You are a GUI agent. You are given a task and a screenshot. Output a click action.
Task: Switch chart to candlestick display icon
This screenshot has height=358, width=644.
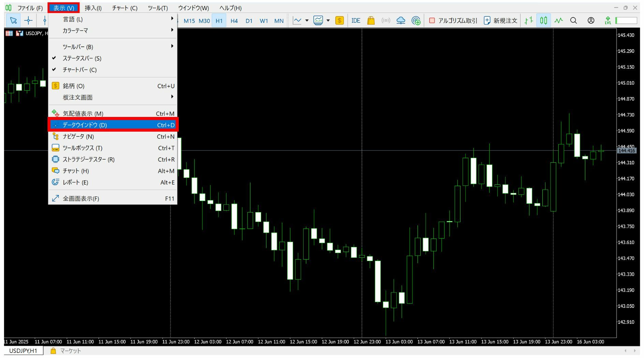[x=543, y=20]
